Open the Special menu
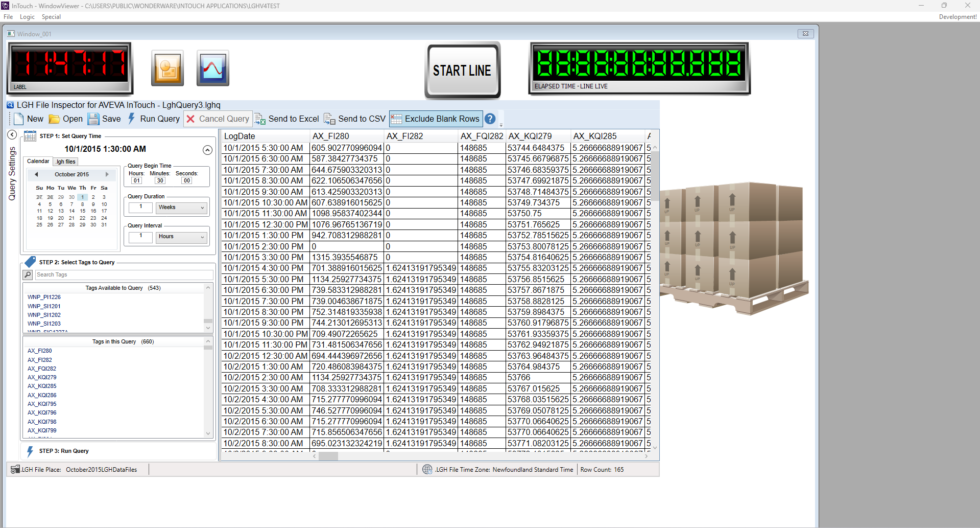 pos(51,17)
